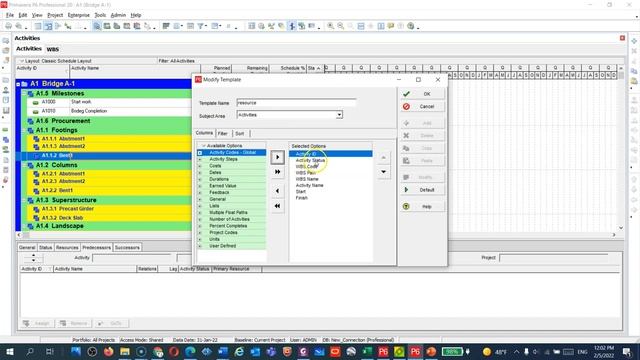Open the File menu
This screenshot has height=360, width=640.
pos(10,15)
